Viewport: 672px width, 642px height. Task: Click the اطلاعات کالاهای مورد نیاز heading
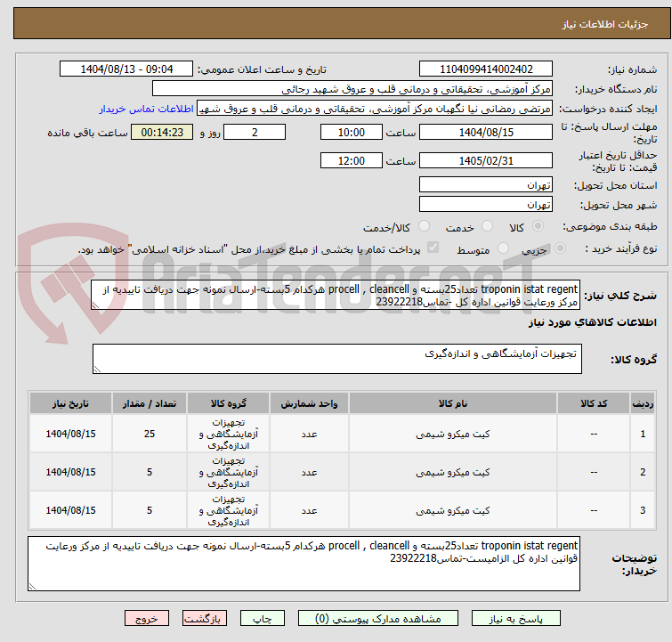point(592,322)
